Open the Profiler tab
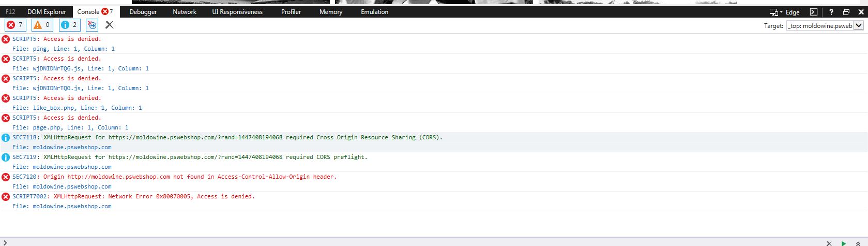The height and width of the screenshot is (246, 868). [291, 12]
